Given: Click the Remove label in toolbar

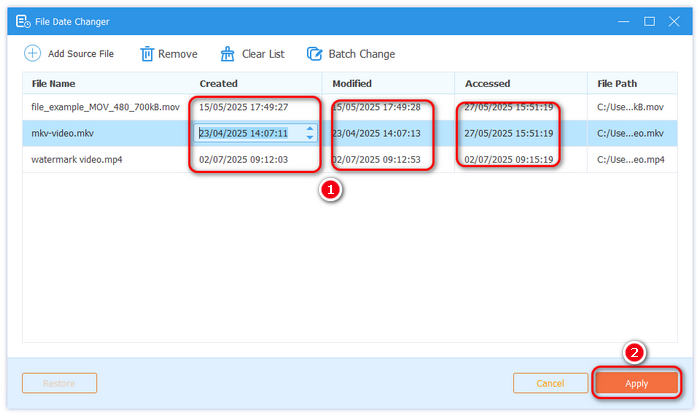Looking at the screenshot, I should pyautogui.click(x=178, y=54).
